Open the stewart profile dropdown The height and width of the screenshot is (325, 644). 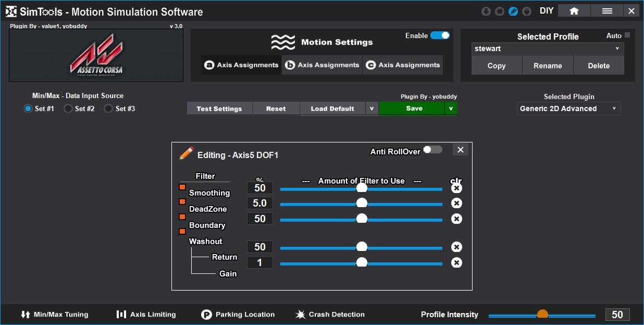[x=547, y=49]
